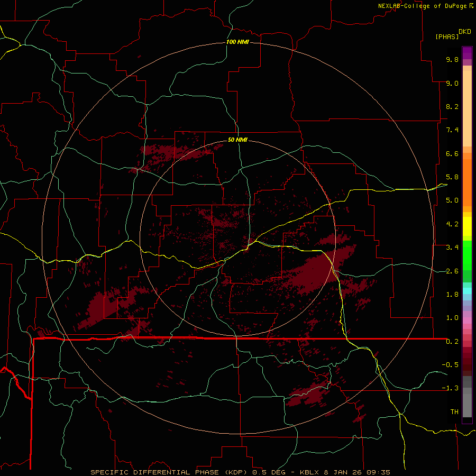This screenshot has width=476, height=476.
Task: Click the 50 NMI range ring label
Action: [x=237, y=140]
